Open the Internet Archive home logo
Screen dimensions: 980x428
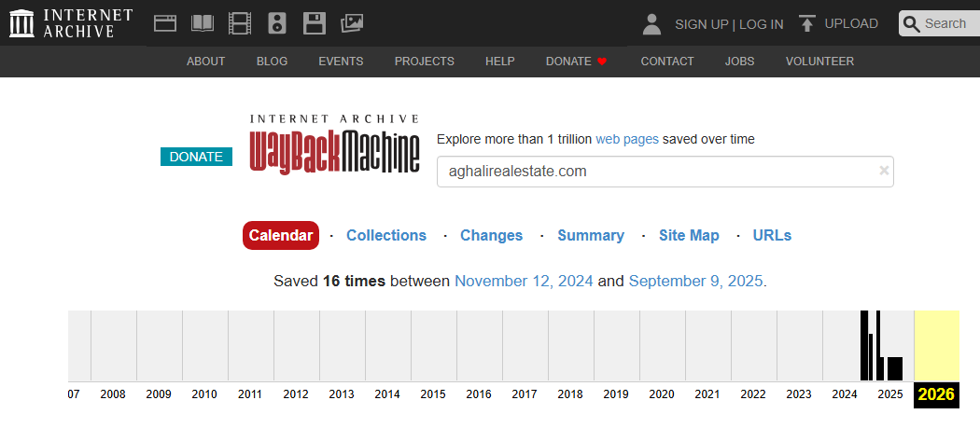pos(71,23)
